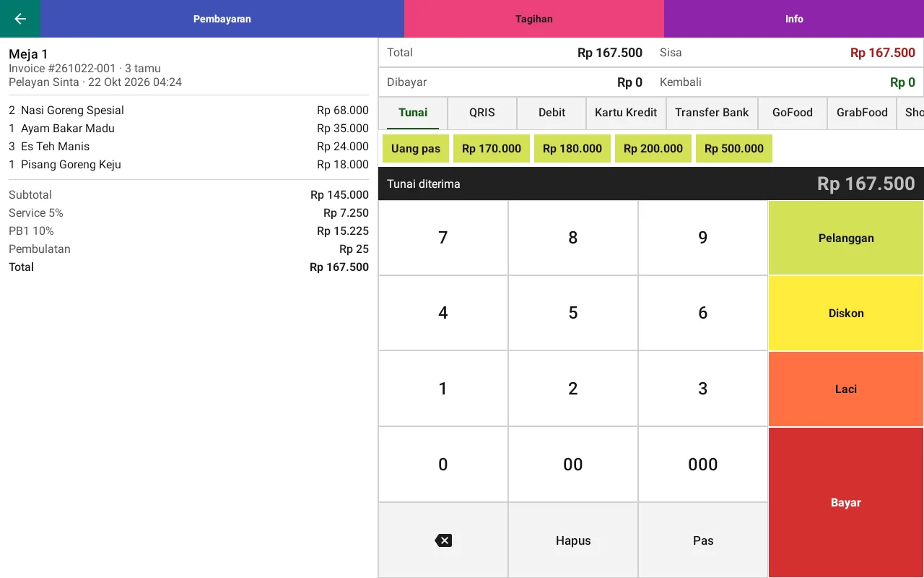Tap the triple zero 000 key

pyautogui.click(x=703, y=465)
